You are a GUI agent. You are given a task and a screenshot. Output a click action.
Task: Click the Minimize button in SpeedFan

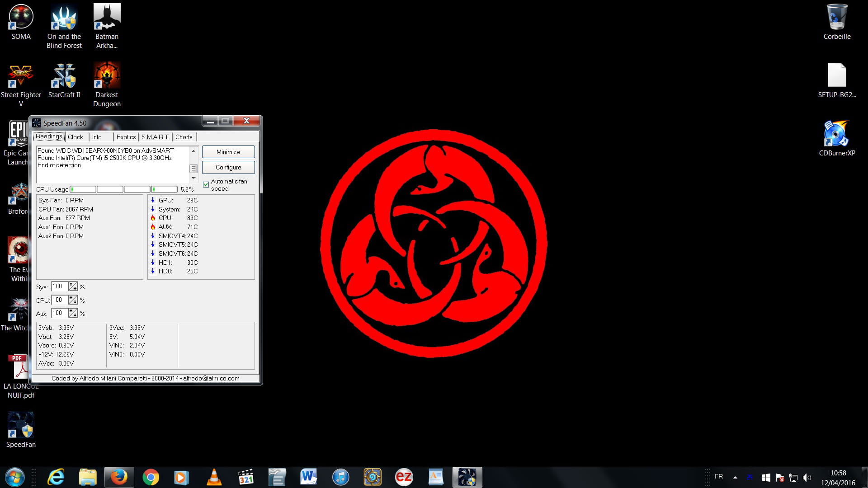point(228,152)
